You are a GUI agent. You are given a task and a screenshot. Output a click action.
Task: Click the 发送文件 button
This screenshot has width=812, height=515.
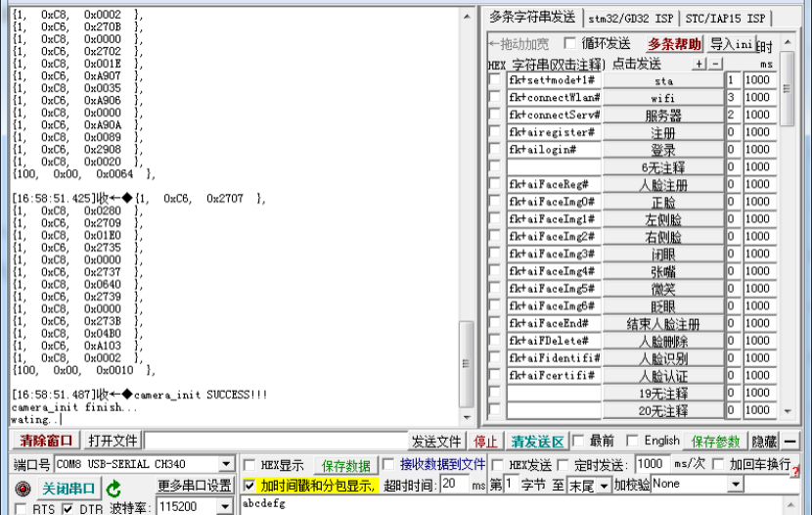click(x=436, y=442)
